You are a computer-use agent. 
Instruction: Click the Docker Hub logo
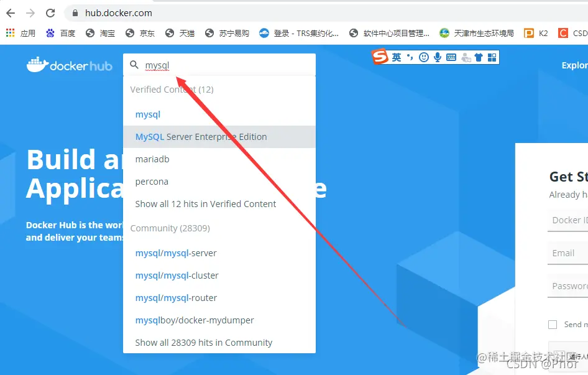click(x=70, y=65)
